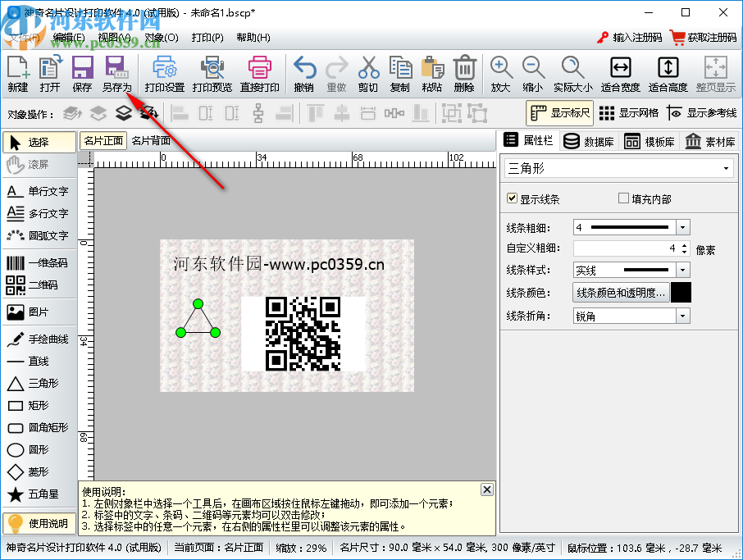Click the 删除 delete trash icon
The height and width of the screenshot is (560, 743).
point(464,74)
